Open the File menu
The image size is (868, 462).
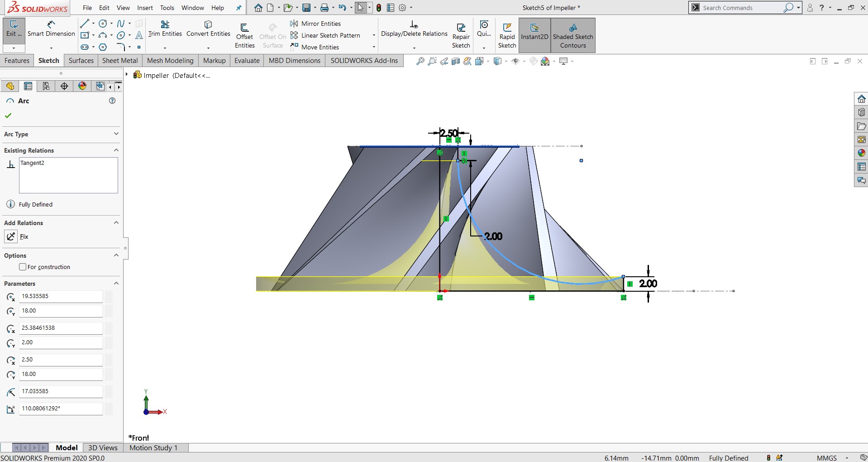click(x=87, y=8)
